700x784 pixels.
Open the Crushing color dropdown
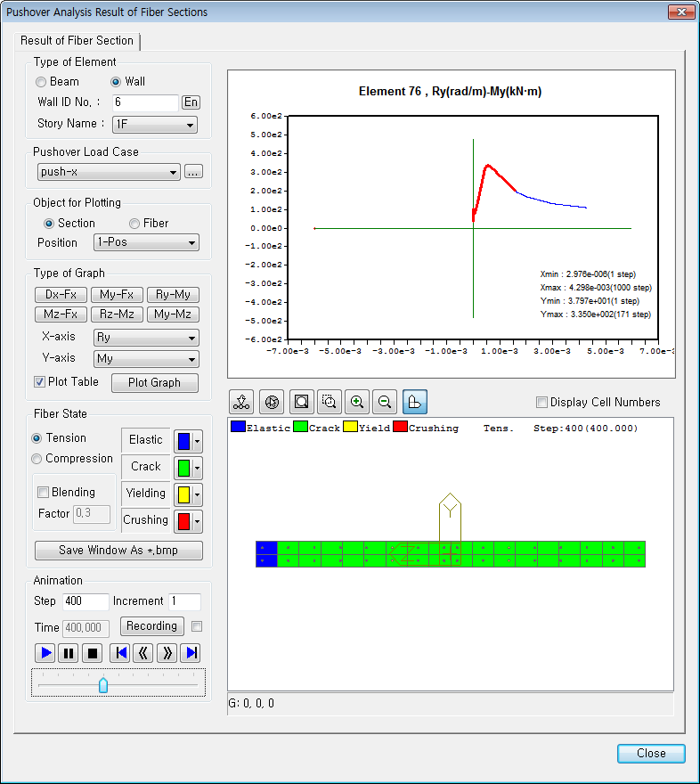coord(198,521)
